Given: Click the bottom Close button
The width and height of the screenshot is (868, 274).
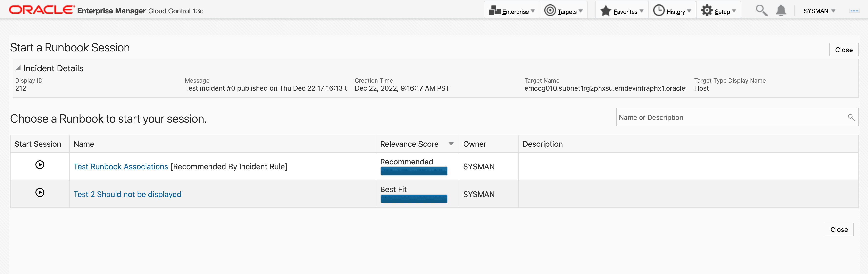Looking at the screenshot, I should point(839,230).
